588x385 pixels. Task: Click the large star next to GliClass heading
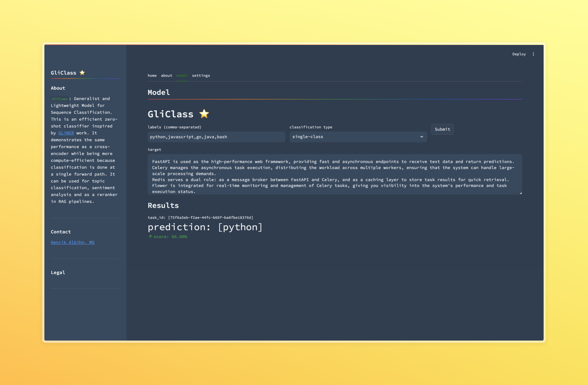point(204,114)
